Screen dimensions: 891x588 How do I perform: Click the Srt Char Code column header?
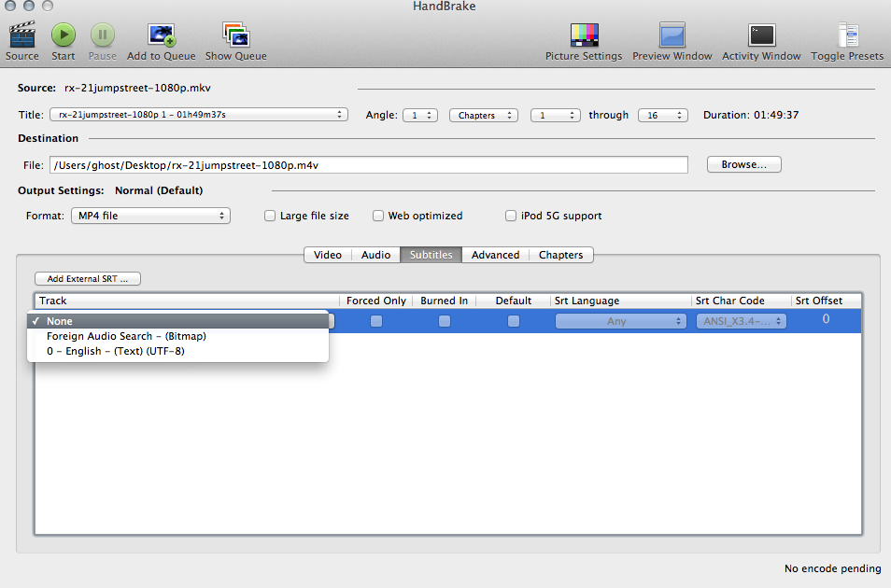point(741,301)
